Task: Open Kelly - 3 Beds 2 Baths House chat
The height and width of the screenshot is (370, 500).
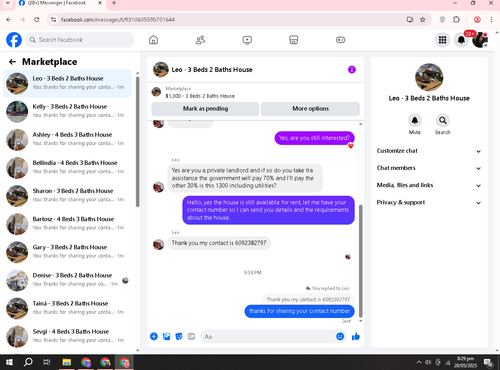Action: (67, 112)
